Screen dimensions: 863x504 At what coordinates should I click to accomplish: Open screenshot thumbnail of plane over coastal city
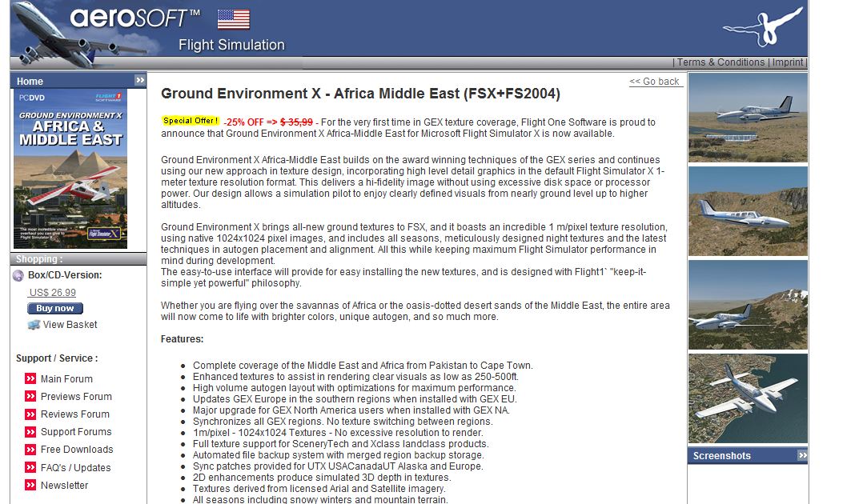tap(748, 398)
